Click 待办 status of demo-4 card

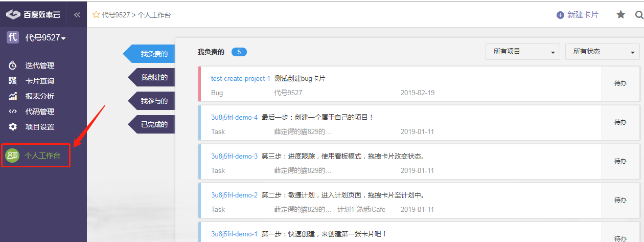coord(620,122)
